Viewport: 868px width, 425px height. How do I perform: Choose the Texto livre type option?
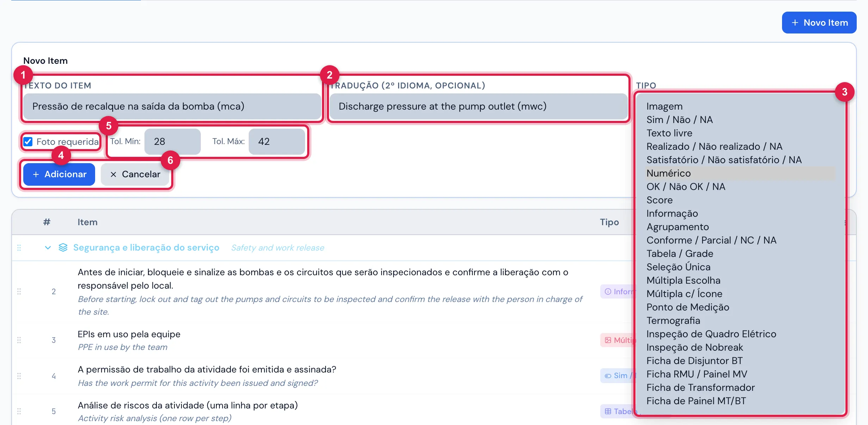pyautogui.click(x=740, y=133)
